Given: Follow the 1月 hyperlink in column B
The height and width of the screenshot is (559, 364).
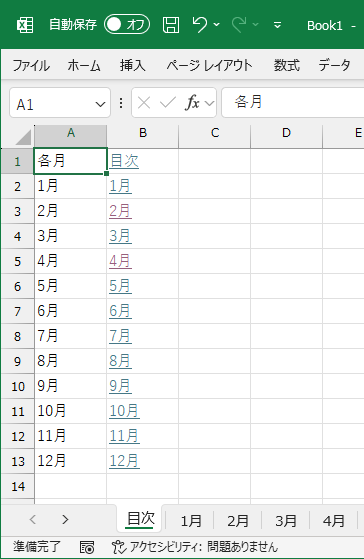Looking at the screenshot, I should (x=120, y=186).
